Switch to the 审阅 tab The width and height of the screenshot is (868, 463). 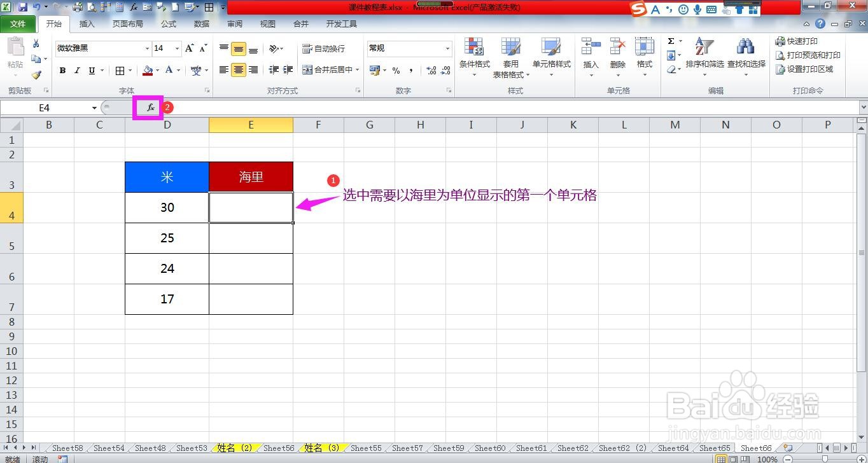235,24
